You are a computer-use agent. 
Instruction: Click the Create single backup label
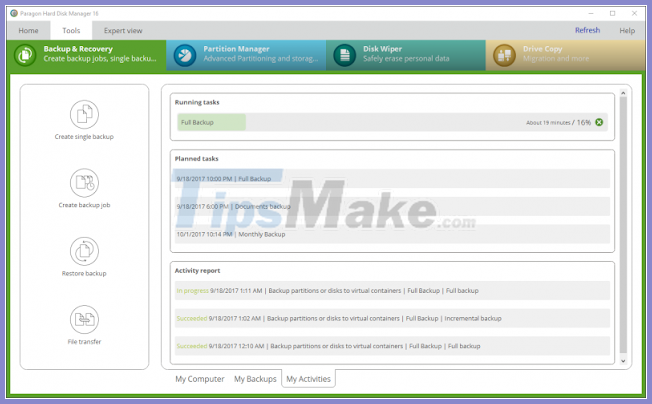coord(84,137)
